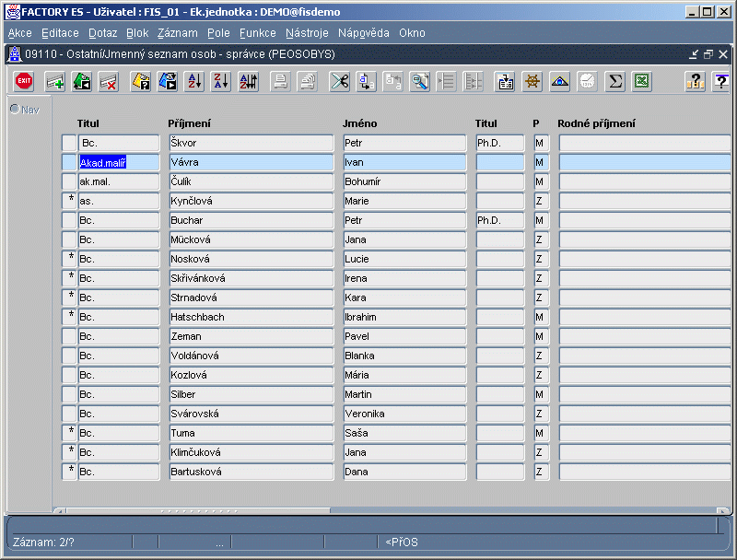Viewport: 737px width, 560px height.
Task: Click the insert record icon with green plus
Action: tap(55, 81)
